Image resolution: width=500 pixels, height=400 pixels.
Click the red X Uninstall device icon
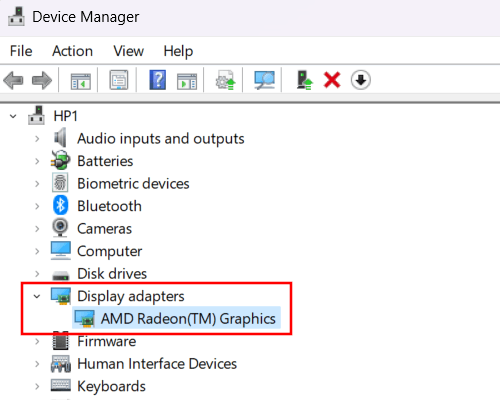[x=332, y=80]
